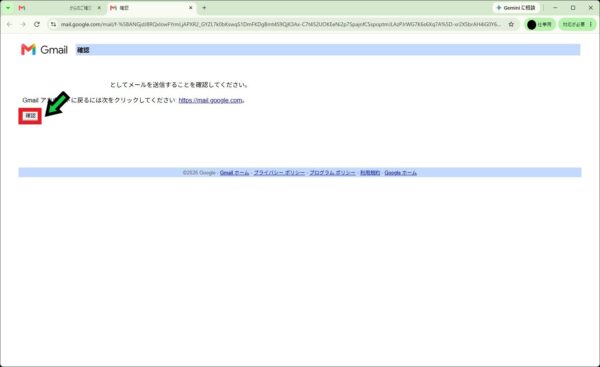Open the Chrome menu with three dots
The height and width of the screenshot is (367, 600).
click(591, 24)
